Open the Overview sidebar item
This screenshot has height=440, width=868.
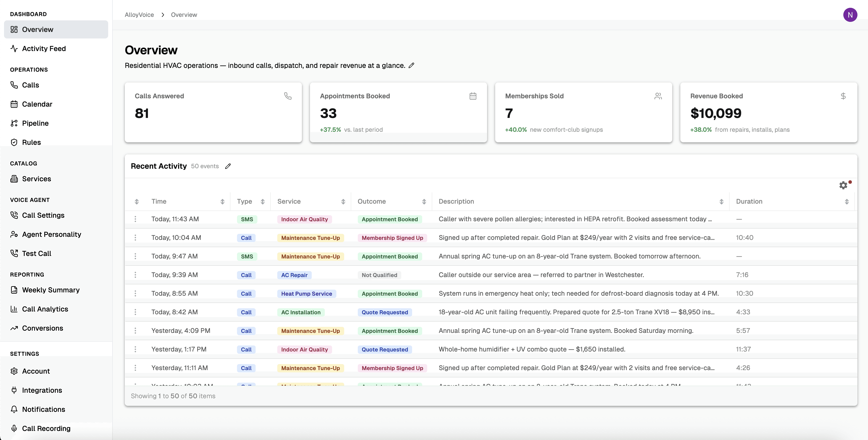pyautogui.click(x=56, y=29)
